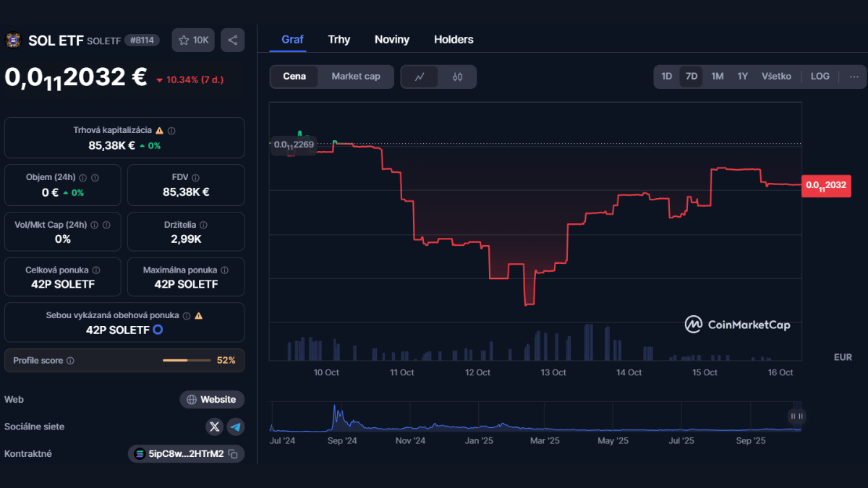Click the red current price tag on chart
The width and height of the screenshot is (868, 488).
[826, 185]
